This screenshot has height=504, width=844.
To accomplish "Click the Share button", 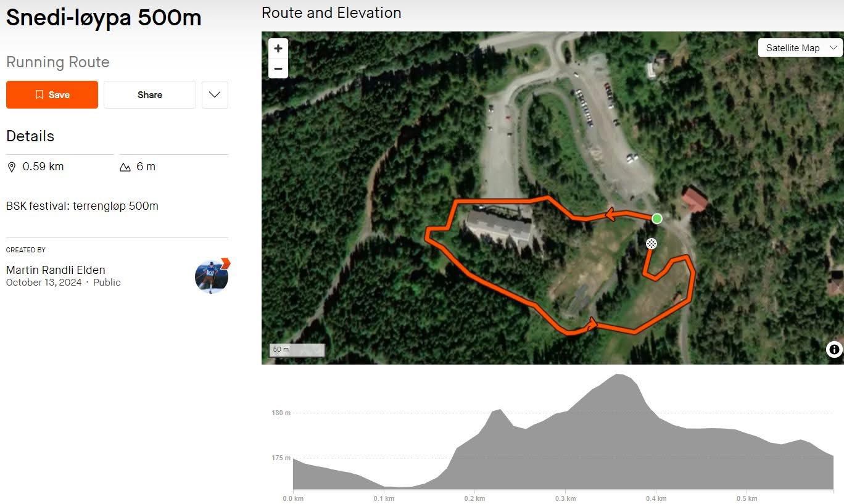I will [x=150, y=95].
